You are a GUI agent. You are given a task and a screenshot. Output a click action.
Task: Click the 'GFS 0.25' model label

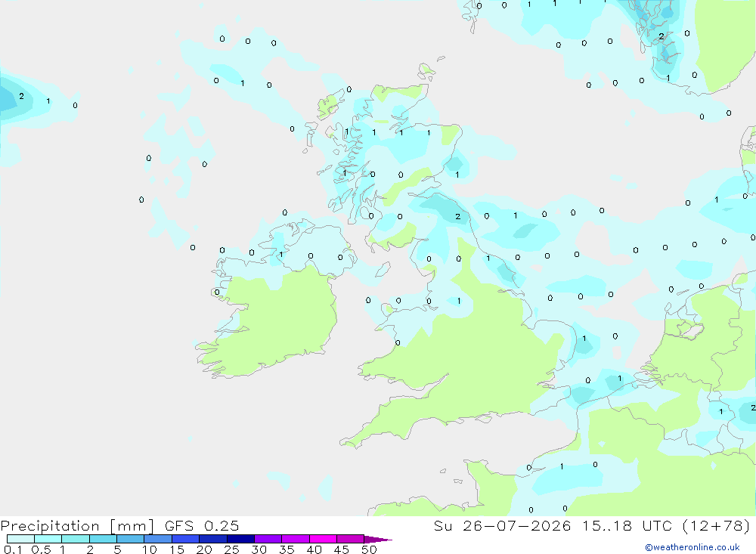[202, 525]
